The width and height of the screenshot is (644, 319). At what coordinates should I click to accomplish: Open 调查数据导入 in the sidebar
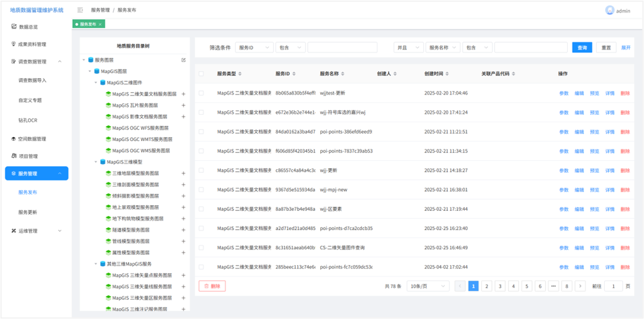click(x=32, y=81)
